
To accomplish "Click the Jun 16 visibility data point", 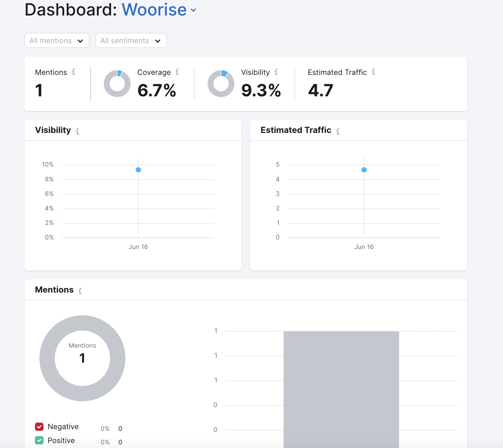I will (x=138, y=170).
